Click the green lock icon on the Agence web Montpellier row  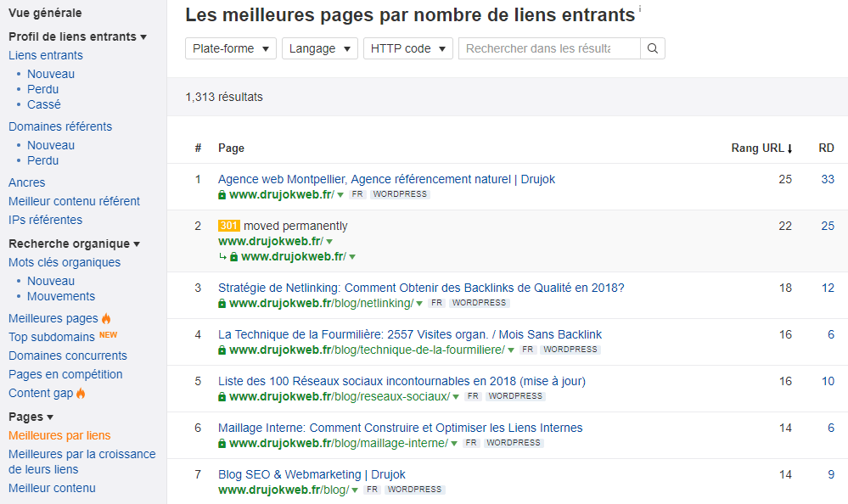pyautogui.click(x=222, y=194)
